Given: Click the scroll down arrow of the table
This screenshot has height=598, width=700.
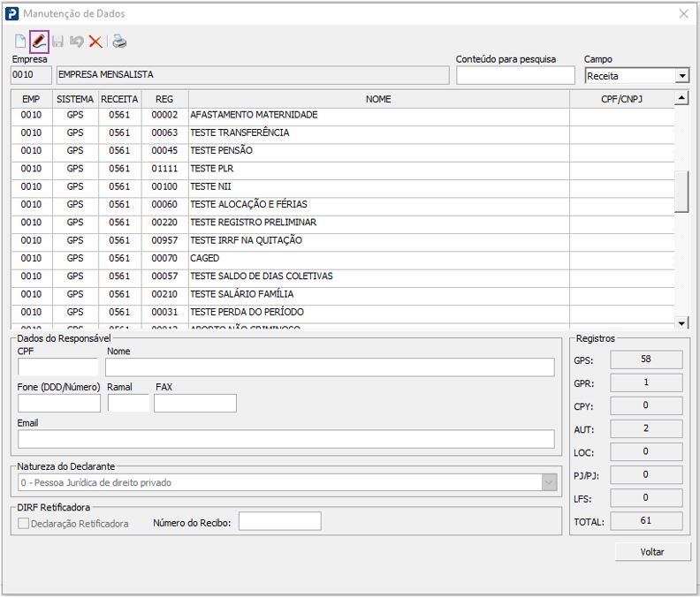Looking at the screenshot, I should coord(681,323).
